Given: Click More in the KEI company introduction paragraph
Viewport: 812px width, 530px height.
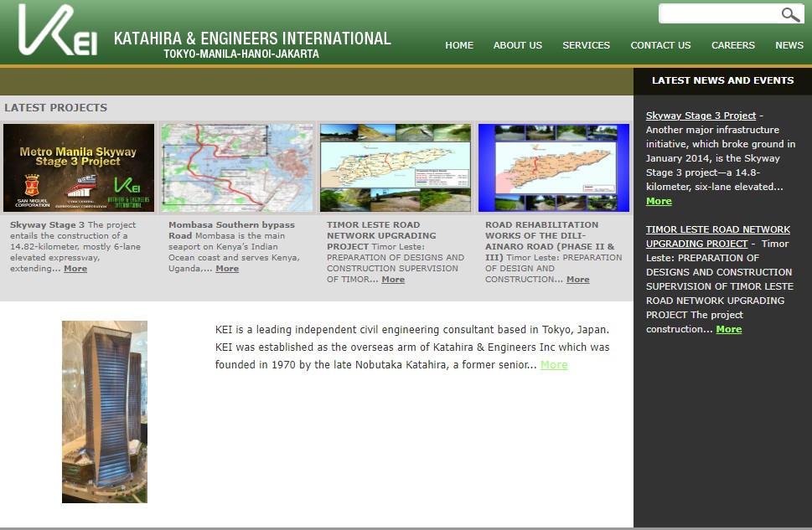Looking at the screenshot, I should point(553,364).
